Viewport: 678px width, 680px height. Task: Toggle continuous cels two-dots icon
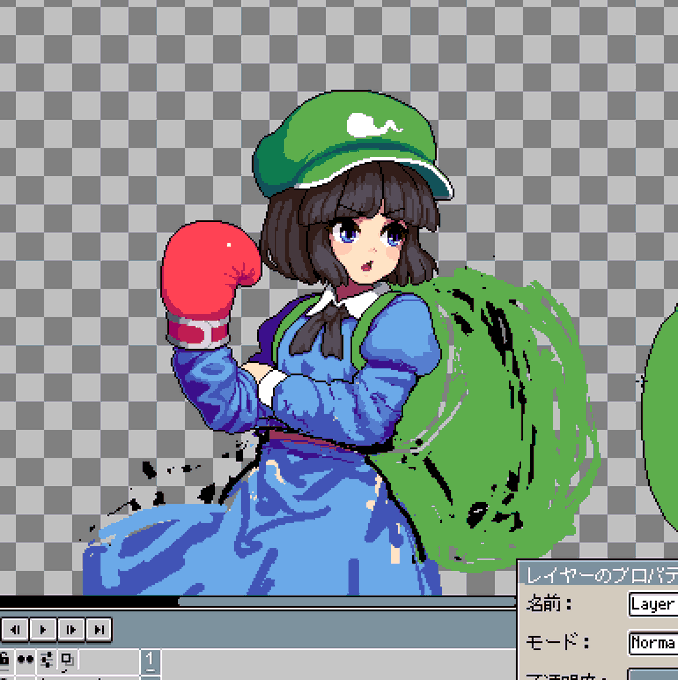(x=25, y=660)
